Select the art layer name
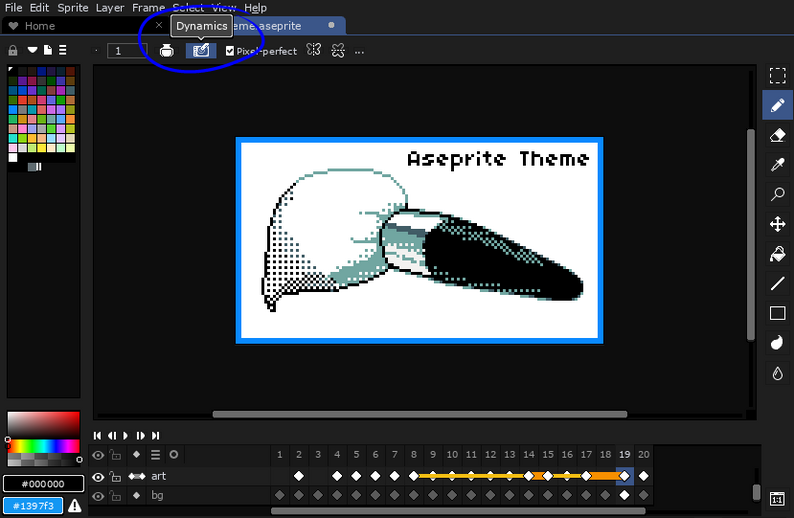This screenshot has height=518, width=794. [158, 476]
